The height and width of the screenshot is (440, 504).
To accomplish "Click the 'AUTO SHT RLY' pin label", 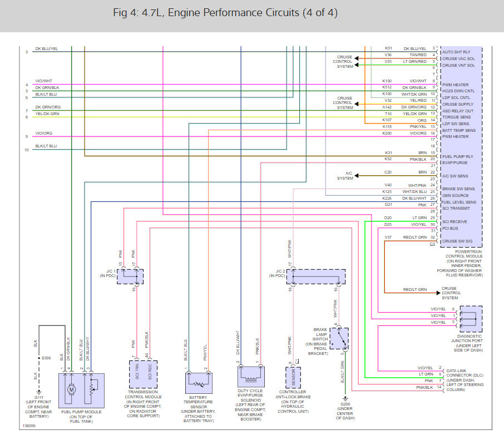I will click(456, 52).
